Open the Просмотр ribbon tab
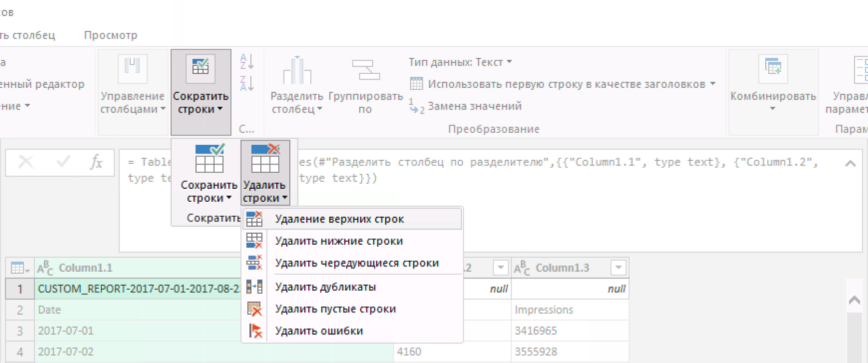 [110, 35]
